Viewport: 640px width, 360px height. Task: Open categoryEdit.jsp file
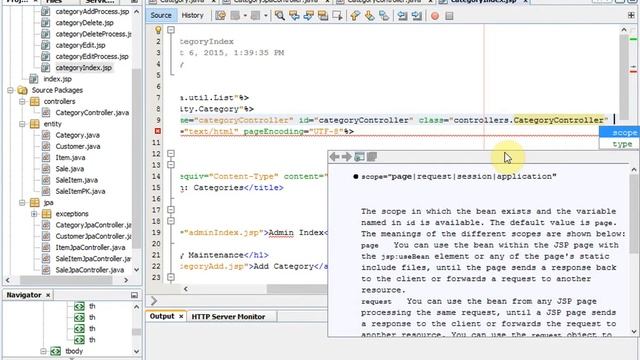pos(80,45)
